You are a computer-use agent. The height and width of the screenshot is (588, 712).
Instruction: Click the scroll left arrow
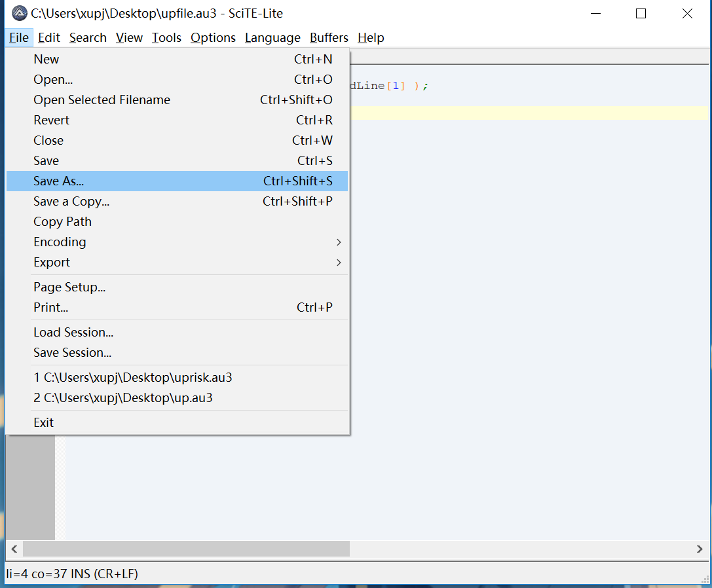(14, 549)
